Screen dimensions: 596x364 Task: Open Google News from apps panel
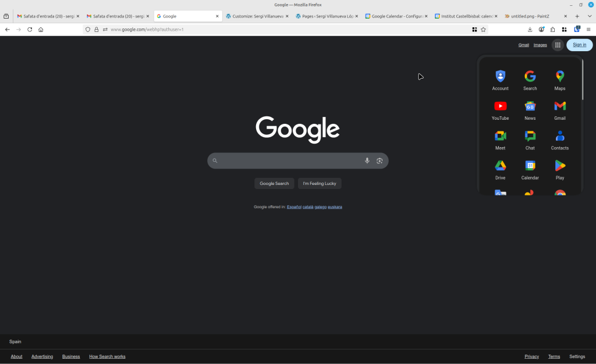(530, 109)
